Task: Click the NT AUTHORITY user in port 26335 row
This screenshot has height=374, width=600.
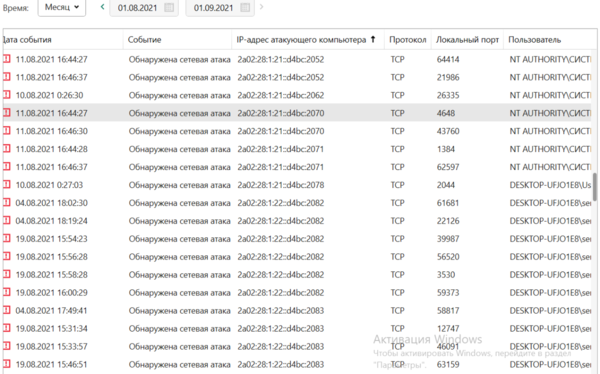Action: point(550,95)
